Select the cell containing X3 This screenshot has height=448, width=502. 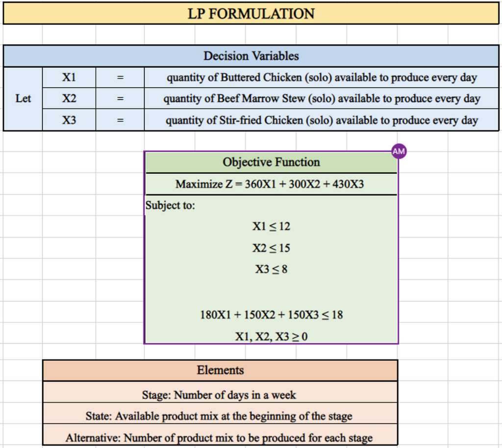coord(69,120)
